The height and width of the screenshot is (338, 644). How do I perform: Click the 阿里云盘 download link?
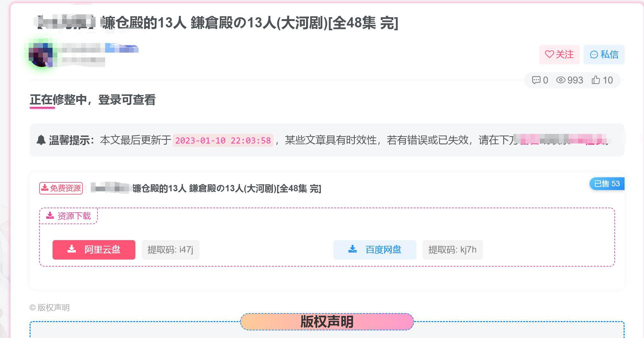93,250
